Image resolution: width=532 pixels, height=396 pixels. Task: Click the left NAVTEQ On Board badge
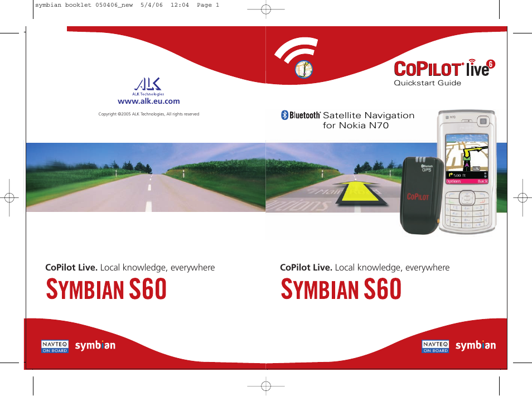55,346
